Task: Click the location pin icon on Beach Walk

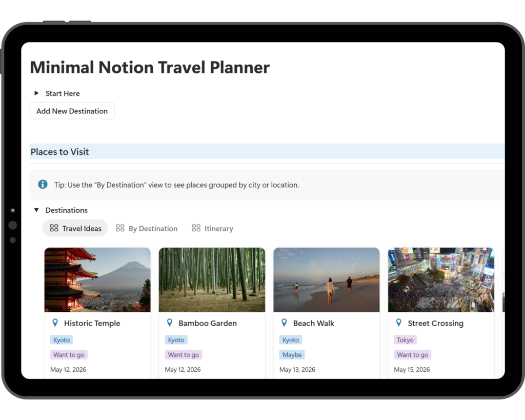Action: point(284,323)
